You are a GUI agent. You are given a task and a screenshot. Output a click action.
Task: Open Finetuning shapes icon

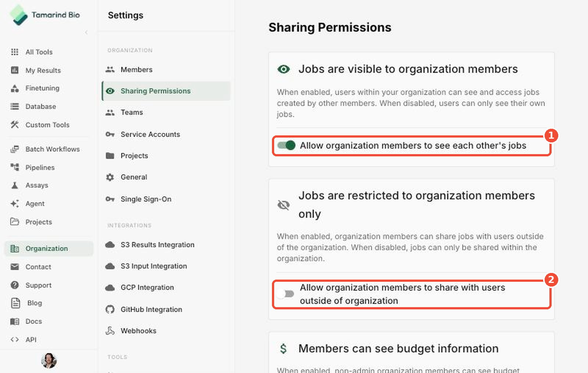click(15, 88)
